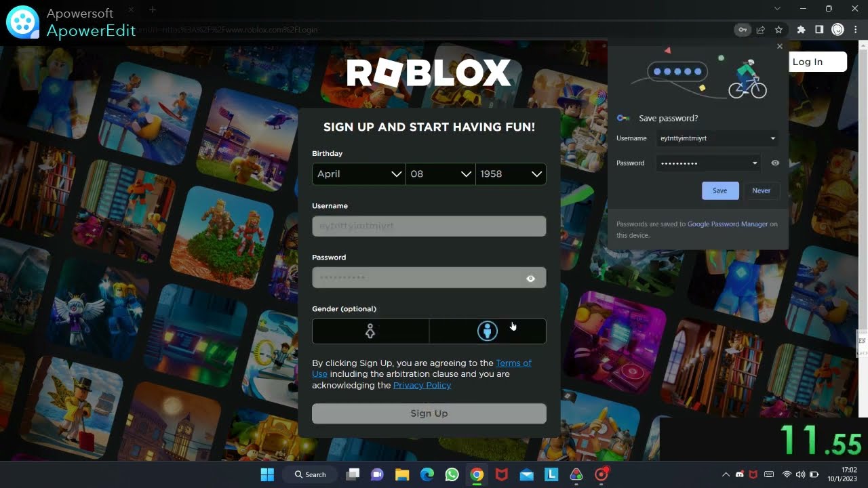The width and height of the screenshot is (868, 488).
Task: Close the Save password popup
Action: pos(780,46)
